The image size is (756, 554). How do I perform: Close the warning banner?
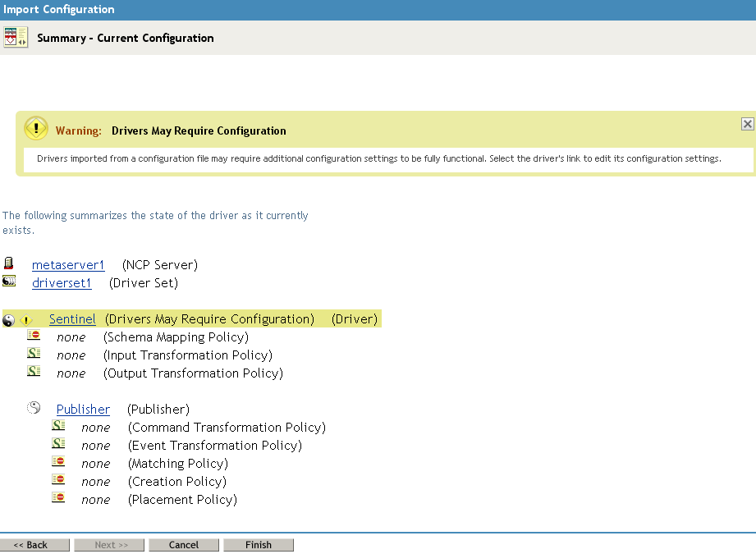coord(747,124)
